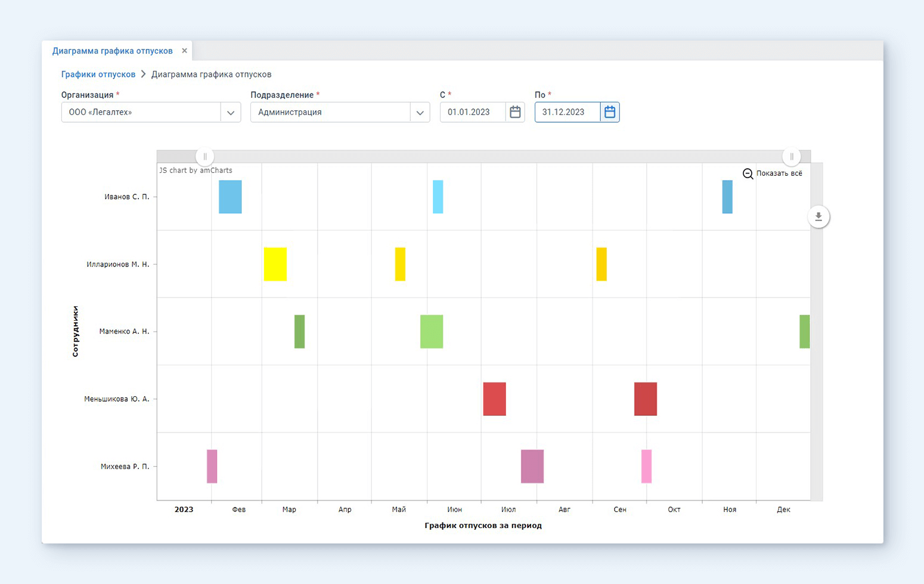Select Илларионов's May vacation bar
The height and width of the screenshot is (584, 924).
pos(400,264)
